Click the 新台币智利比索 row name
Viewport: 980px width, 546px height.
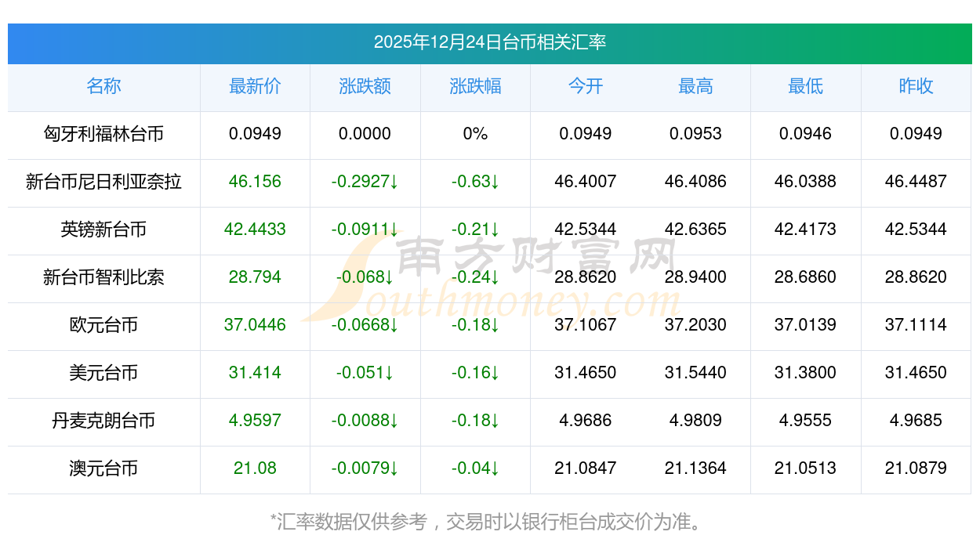pyautogui.click(x=103, y=277)
